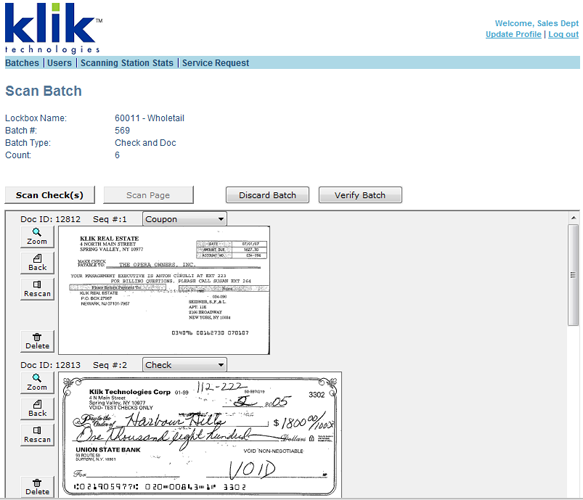This screenshot has width=583, height=500.
Task: View back side of check 12813
Action: [x=37, y=409]
